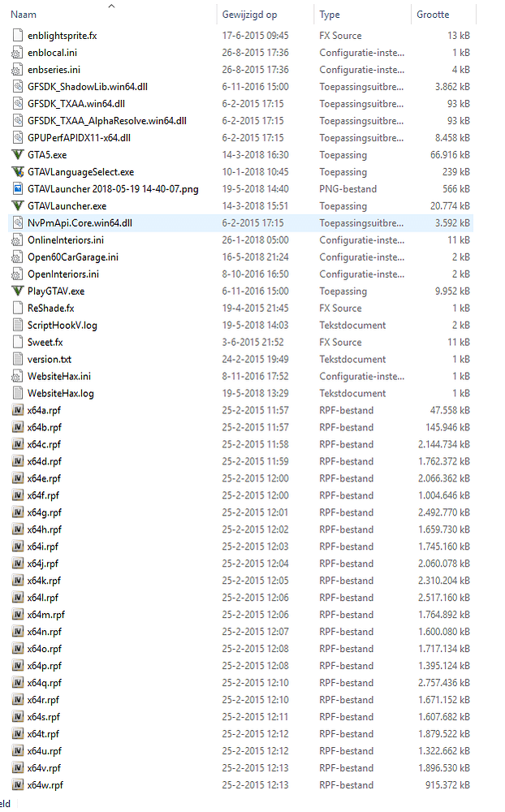
Task: Click the x64q.rpf archive icon
Action: click(18, 683)
